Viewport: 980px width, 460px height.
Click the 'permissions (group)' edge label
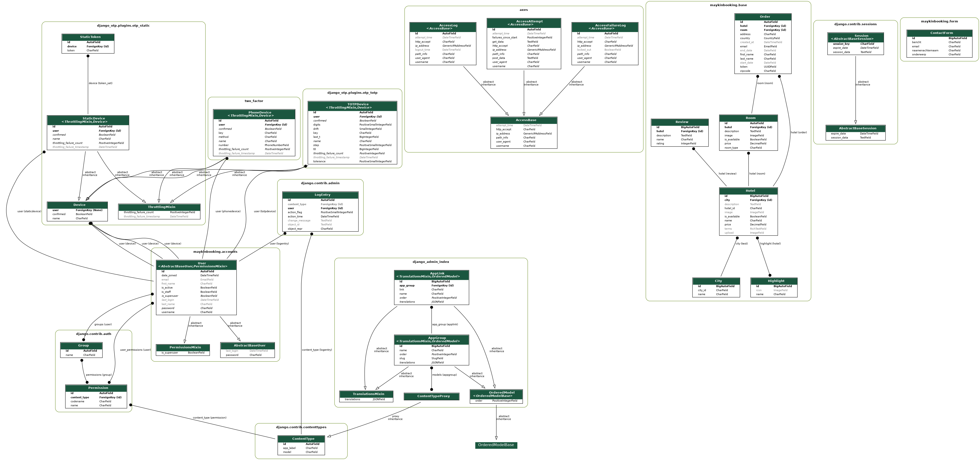pos(99,375)
